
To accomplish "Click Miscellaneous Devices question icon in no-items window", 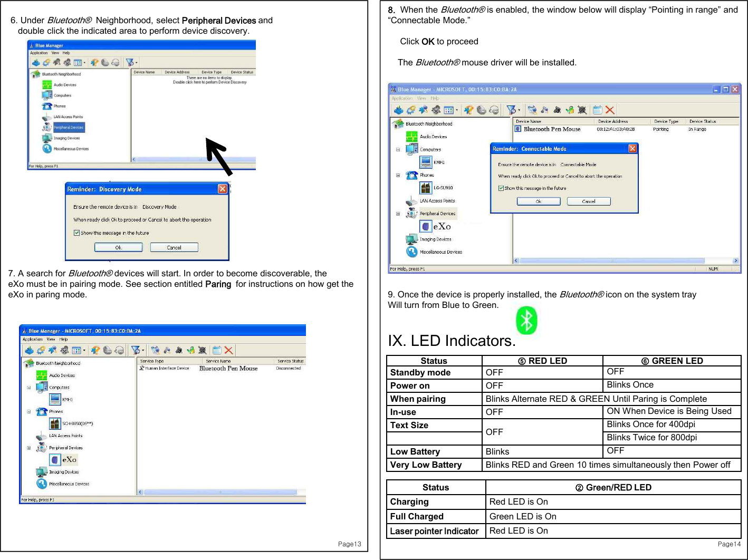I will point(47,149).
